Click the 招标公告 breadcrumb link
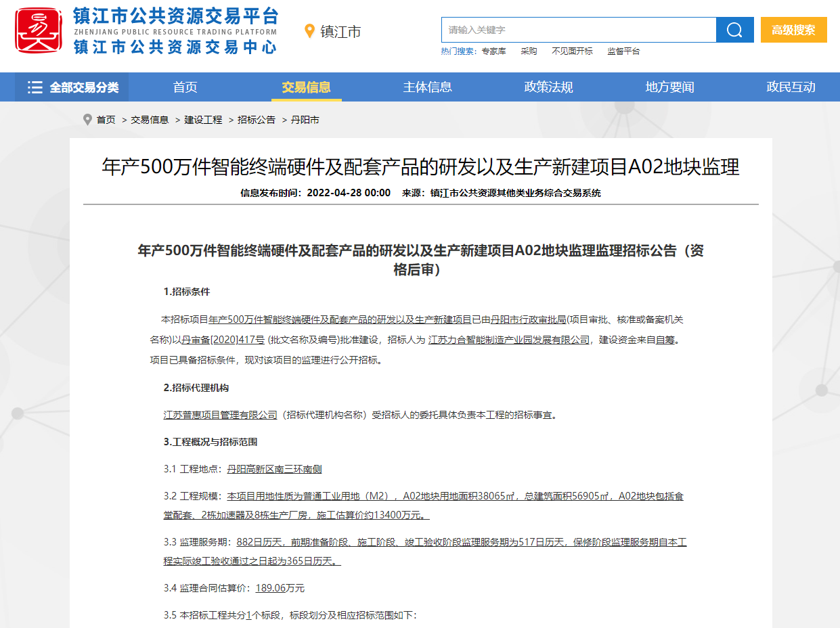 pos(257,120)
